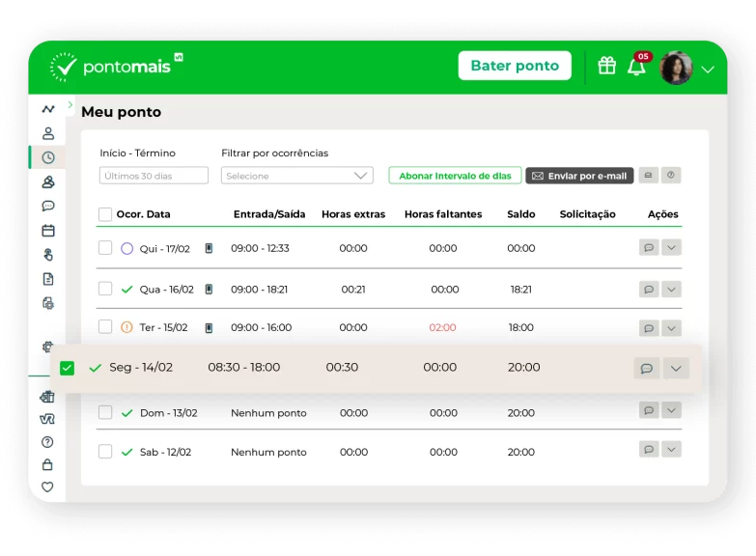Click the user profile avatar photo
The height and width of the screenshot is (556, 756).
pyautogui.click(x=676, y=68)
